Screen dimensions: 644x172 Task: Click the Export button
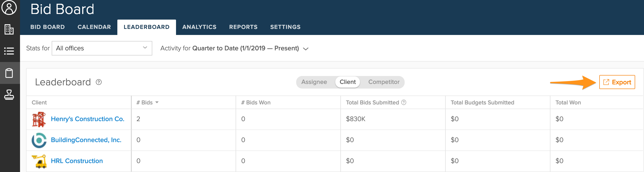[617, 82]
